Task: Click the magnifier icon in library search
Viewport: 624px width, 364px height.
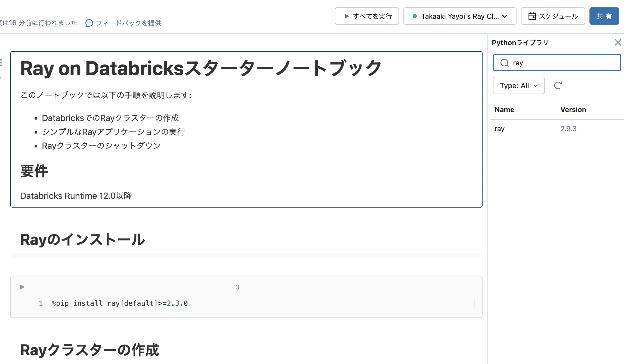Action: pos(505,63)
